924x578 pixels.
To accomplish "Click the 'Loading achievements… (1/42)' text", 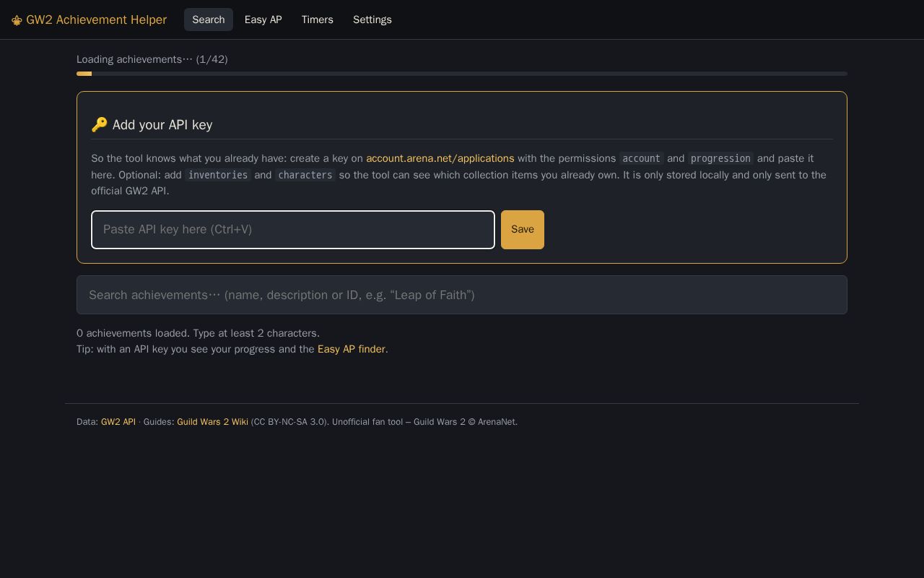I will pyautogui.click(x=152, y=59).
